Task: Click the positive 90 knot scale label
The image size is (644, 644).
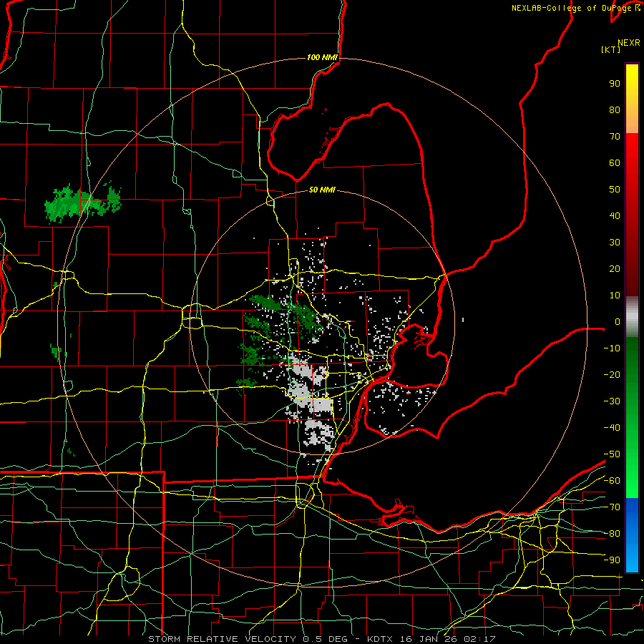Action: [615, 84]
